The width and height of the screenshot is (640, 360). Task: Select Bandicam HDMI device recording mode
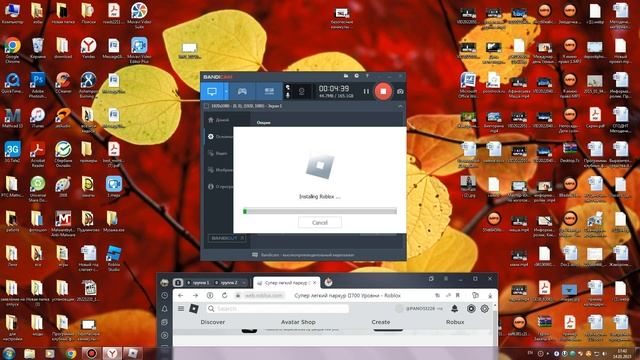coord(269,91)
